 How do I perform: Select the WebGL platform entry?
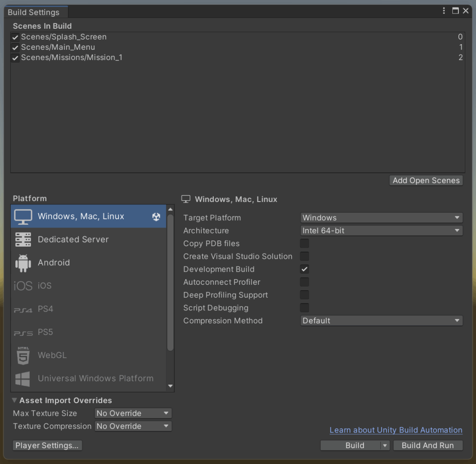[88, 355]
